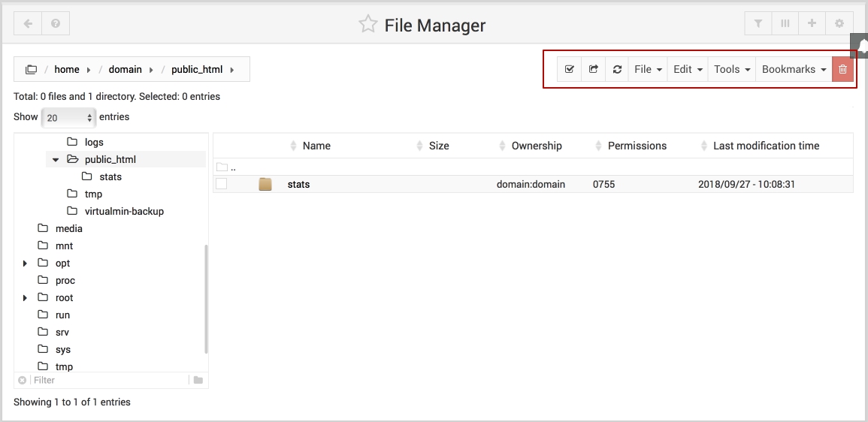The image size is (868, 422).
Task: Click the domain breadcrumb link
Action: (125, 69)
